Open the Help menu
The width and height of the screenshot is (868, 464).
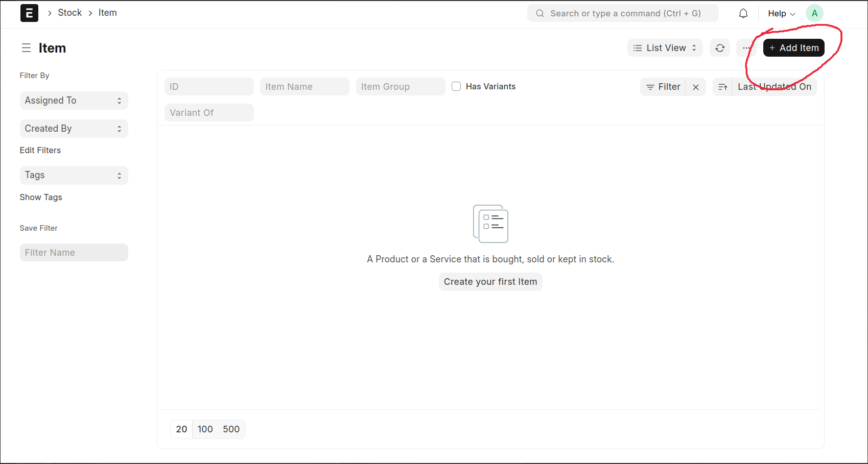pyautogui.click(x=781, y=14)
